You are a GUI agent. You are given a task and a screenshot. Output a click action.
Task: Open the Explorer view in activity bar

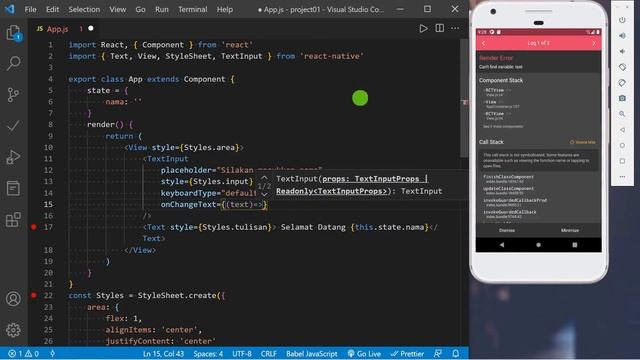pyautogui.click(x=13, y=33)
